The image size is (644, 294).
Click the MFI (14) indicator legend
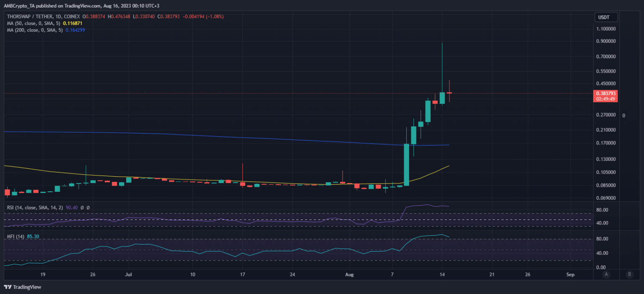tap(16, 237)
